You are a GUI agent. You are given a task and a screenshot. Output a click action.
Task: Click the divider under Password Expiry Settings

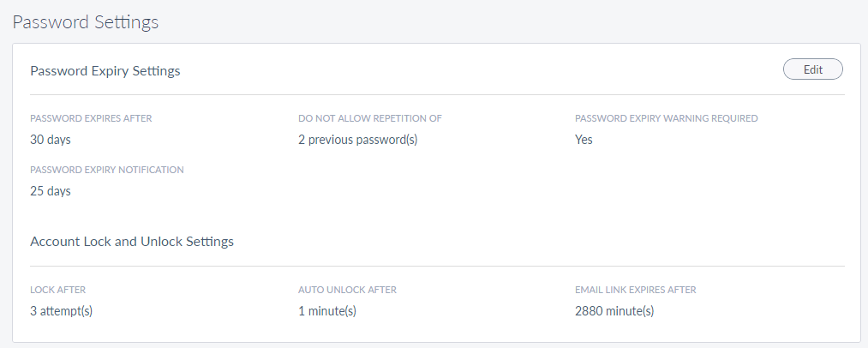pyautogui.click(x=437, y=95)
